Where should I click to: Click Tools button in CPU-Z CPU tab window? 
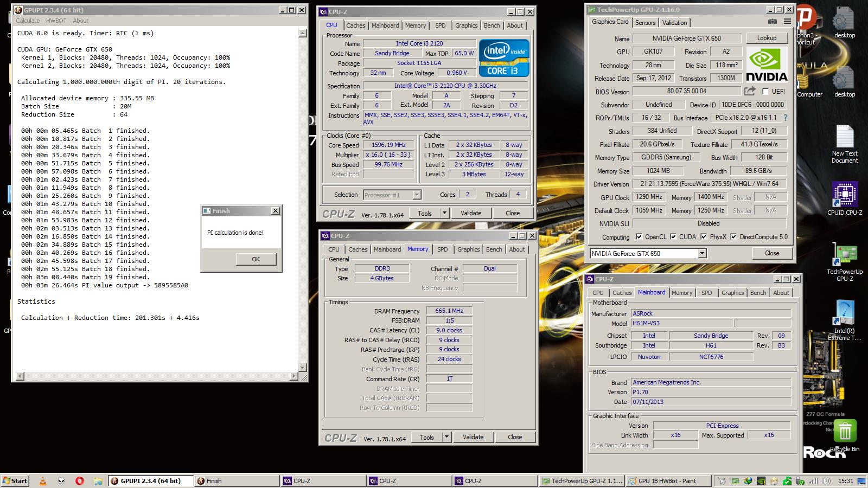tap(425, 213)
